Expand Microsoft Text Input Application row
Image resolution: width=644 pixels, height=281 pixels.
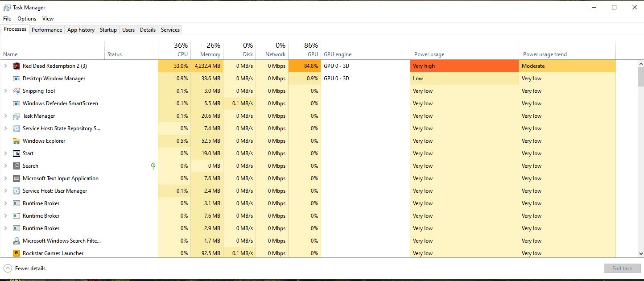point(6,178)
